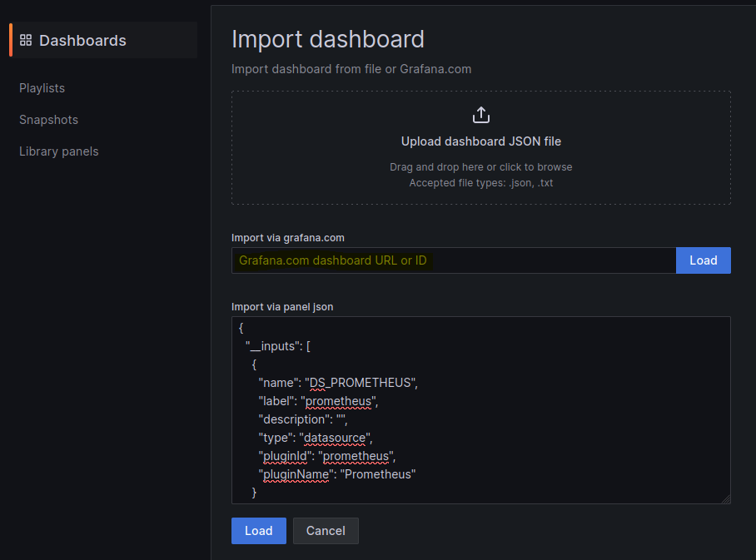Go to Snapshots in the sidebar
This screenshot has width=756, height=560.
48,120
